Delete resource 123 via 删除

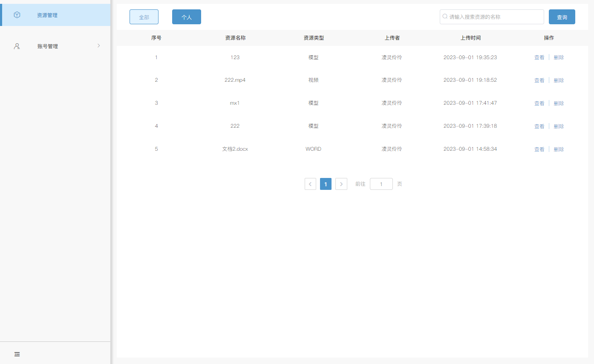[x=559, y=57]
